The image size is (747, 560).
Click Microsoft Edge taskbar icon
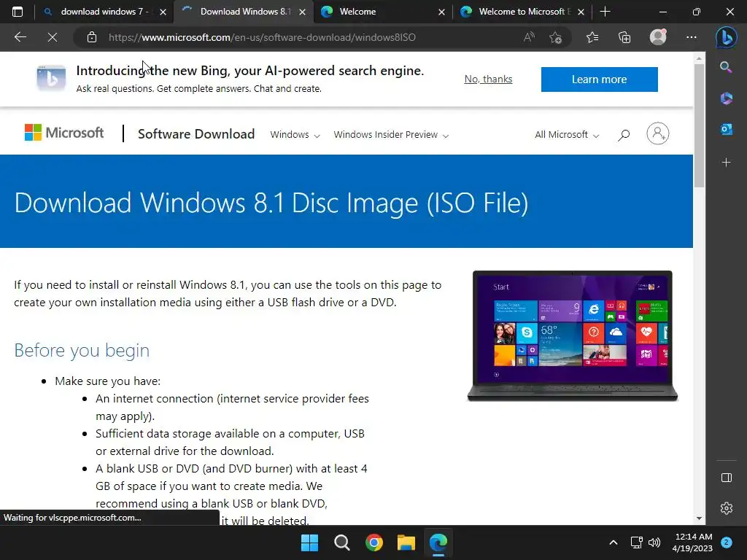point(438,542)
